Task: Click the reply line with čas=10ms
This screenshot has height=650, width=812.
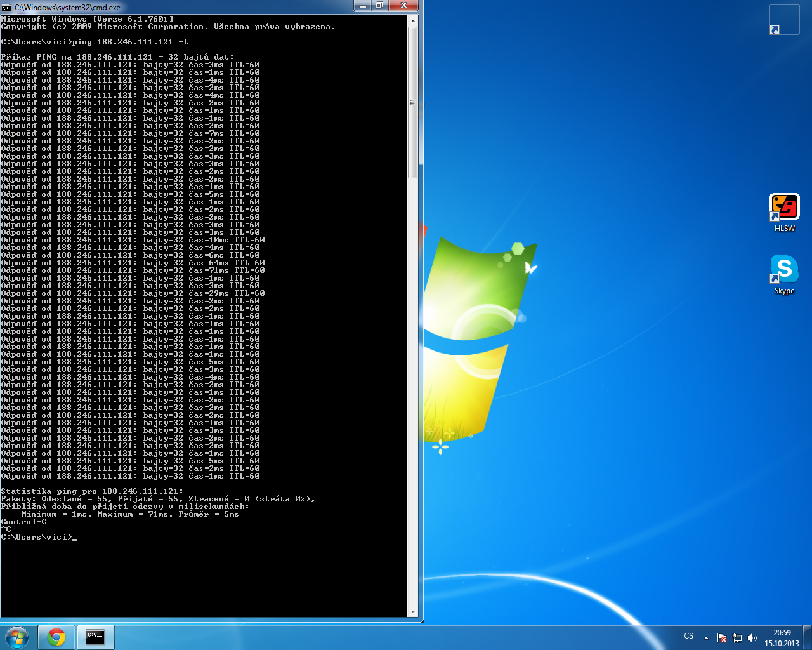Action: click(x=133, y=240)
